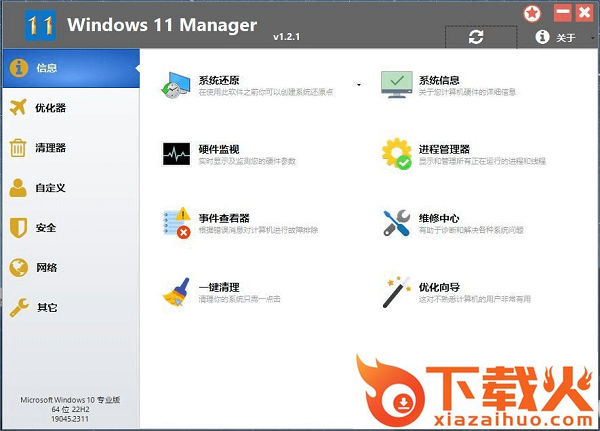Open the 信息 sidebar tab
The height and width of the screenshot is (431, 600).
click(71, 68)
